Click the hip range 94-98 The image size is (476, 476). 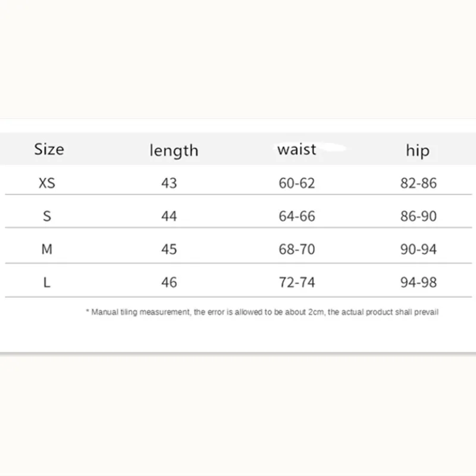(418, 282)
